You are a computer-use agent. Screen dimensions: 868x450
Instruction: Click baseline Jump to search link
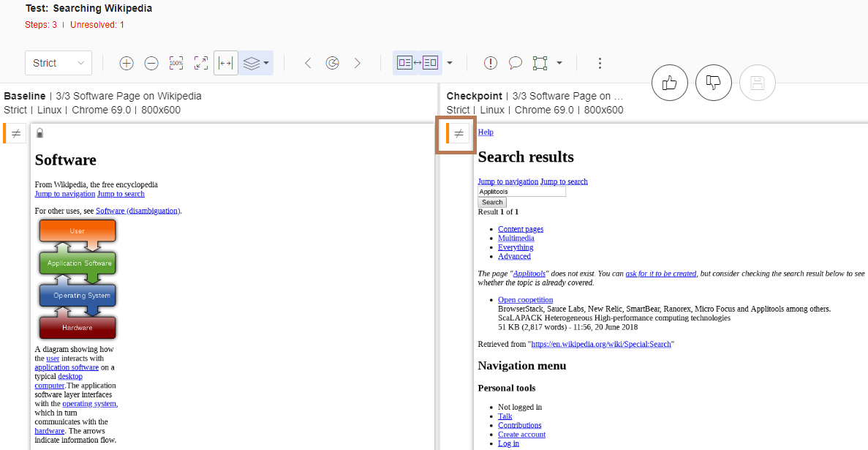coord(121,194)
